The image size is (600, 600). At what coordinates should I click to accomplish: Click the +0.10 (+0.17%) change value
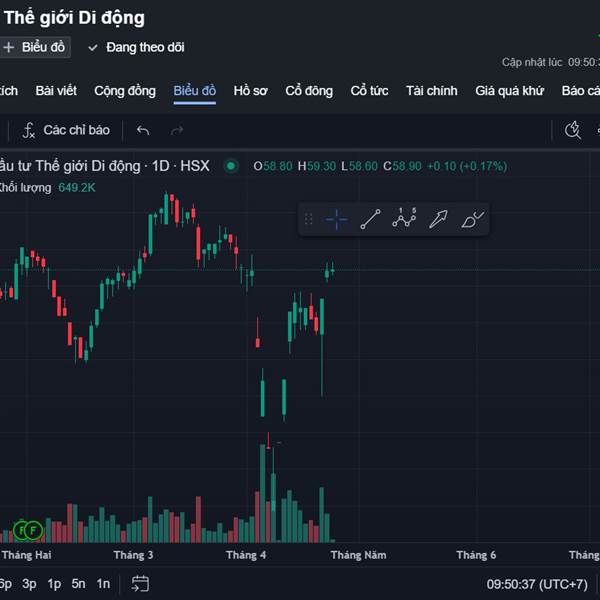[x=467, y=166]
